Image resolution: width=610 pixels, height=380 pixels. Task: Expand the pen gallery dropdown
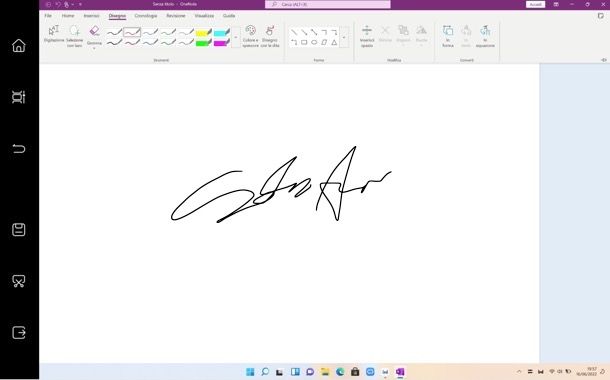(236, 37)
